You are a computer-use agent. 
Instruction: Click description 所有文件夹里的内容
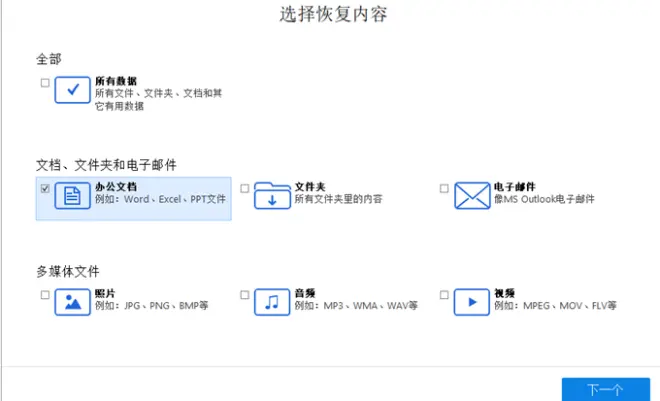point(338,199)
